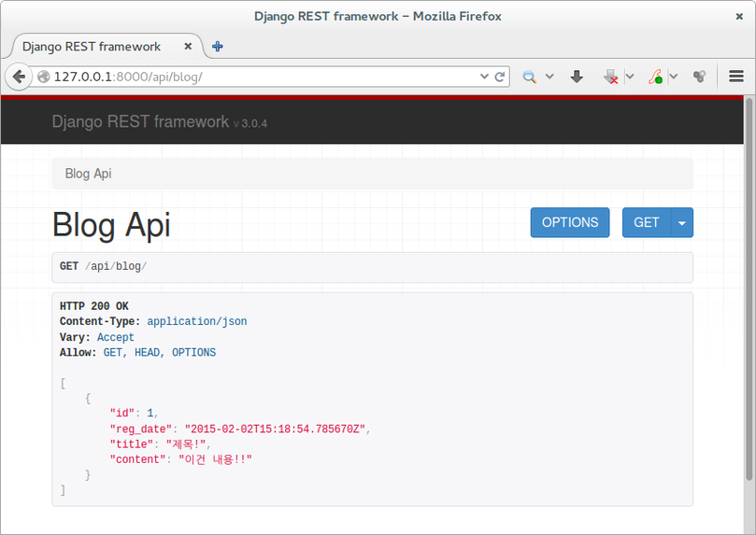Expand dropdown next to blocked download icon
The width and height of the screenshot is (756, 535).
[x=630, y=77]
